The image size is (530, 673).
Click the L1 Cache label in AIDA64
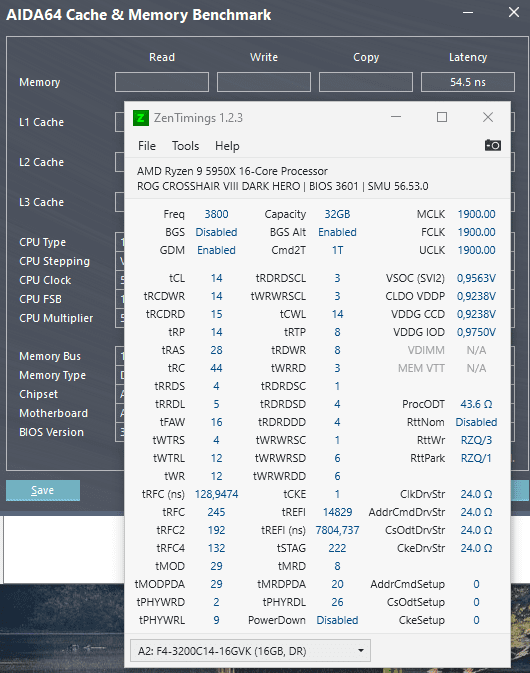(42, 122)
